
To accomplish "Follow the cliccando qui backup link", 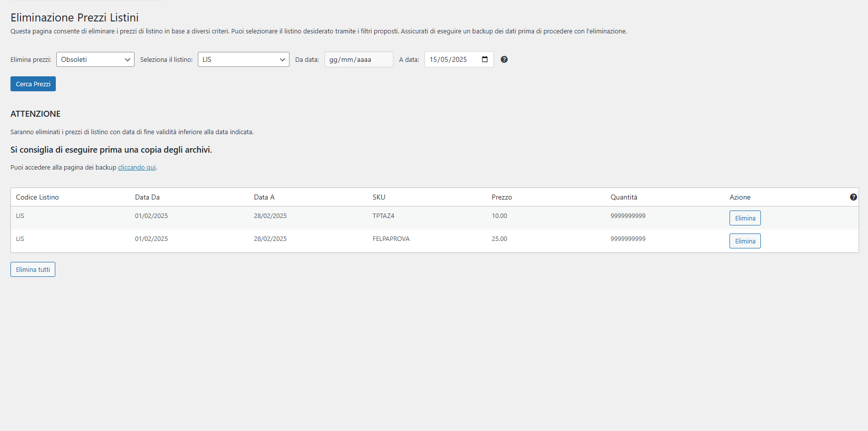I will [x=137, y=168].
